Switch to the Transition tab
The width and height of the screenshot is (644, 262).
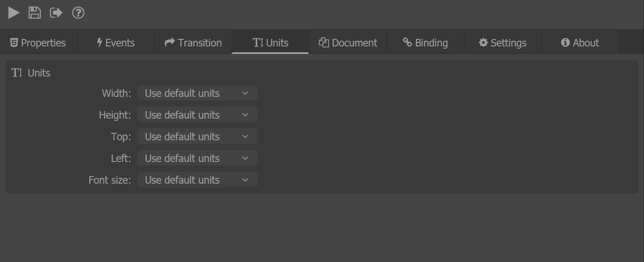coord(193,42)
